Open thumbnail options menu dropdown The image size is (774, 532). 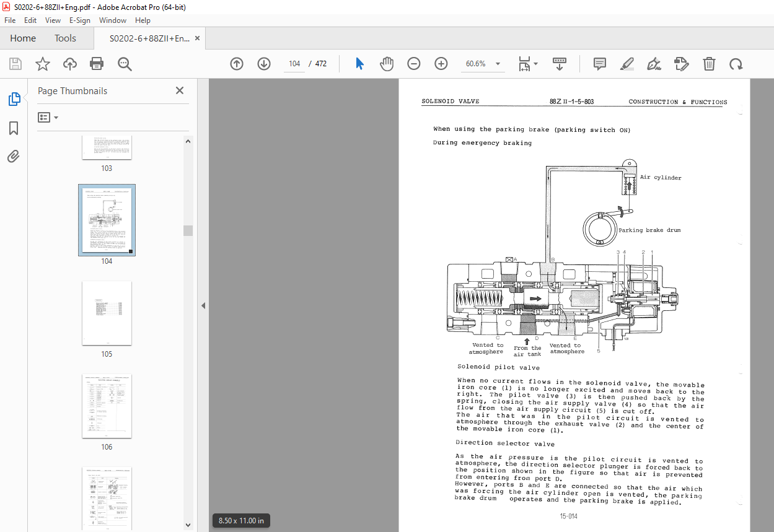coord(48,117)
